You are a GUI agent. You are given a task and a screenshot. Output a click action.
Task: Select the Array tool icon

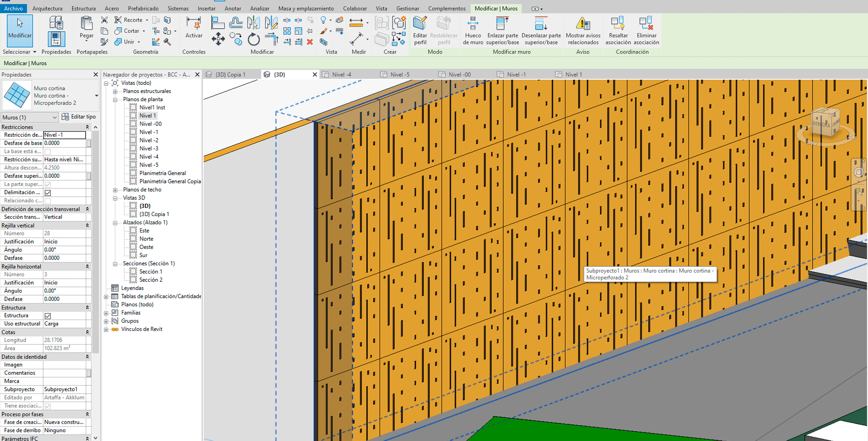(287, 31)
